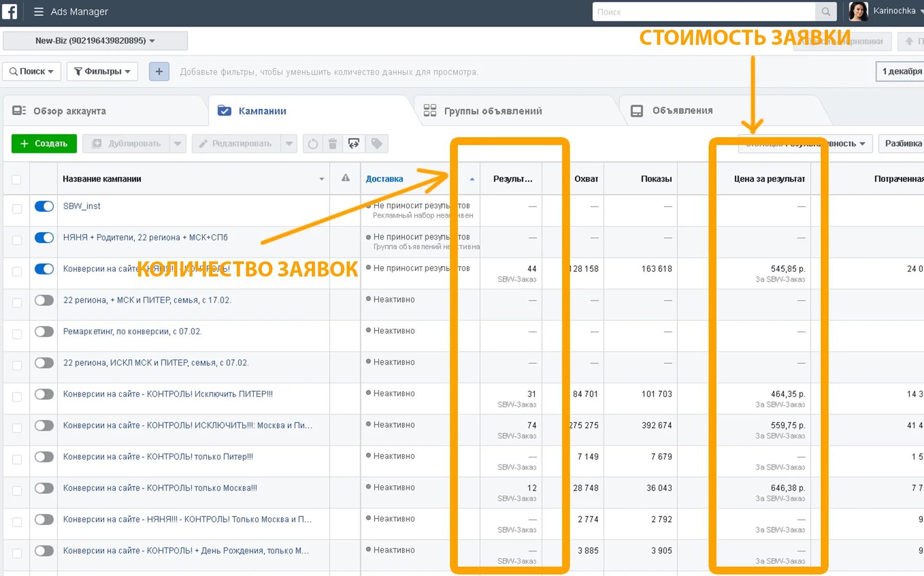This screenshot has height=576, width=924.
Task: Enable the 22 региона, + МСК и ПИТЕР campaign
Action: (44, 300)
